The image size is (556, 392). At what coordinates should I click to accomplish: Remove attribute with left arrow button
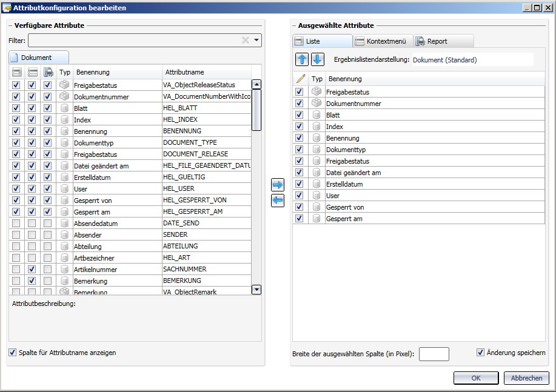point(278,201)
